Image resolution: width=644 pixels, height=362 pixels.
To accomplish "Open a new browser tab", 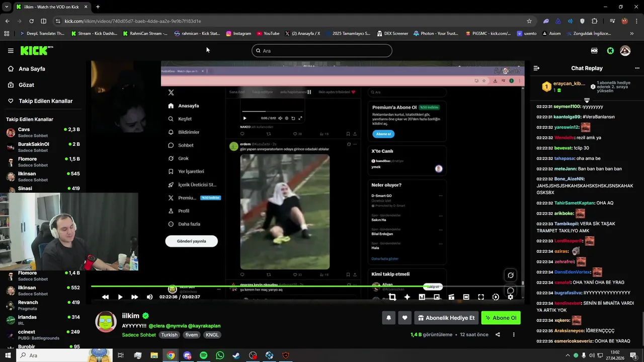I will pyautogui.click(x=98, y=7).
